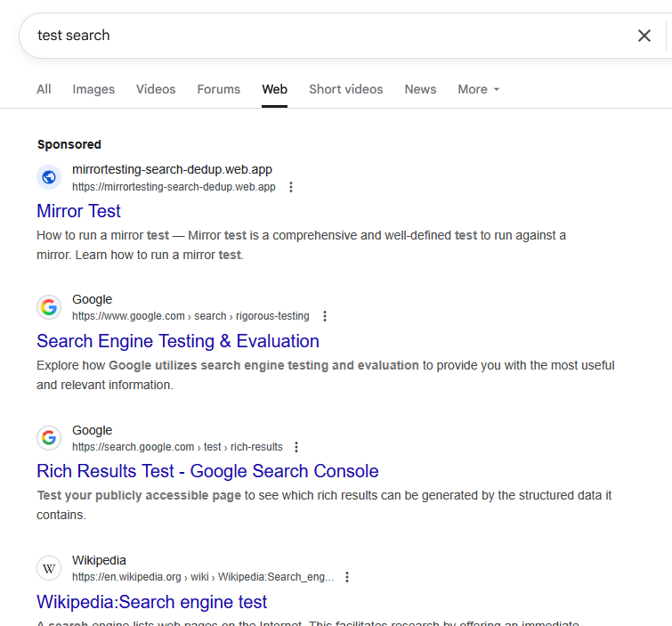
Task: Click the https://mirrortesting-search-dedup.web.app URL
Action: [x=174, y=187]
